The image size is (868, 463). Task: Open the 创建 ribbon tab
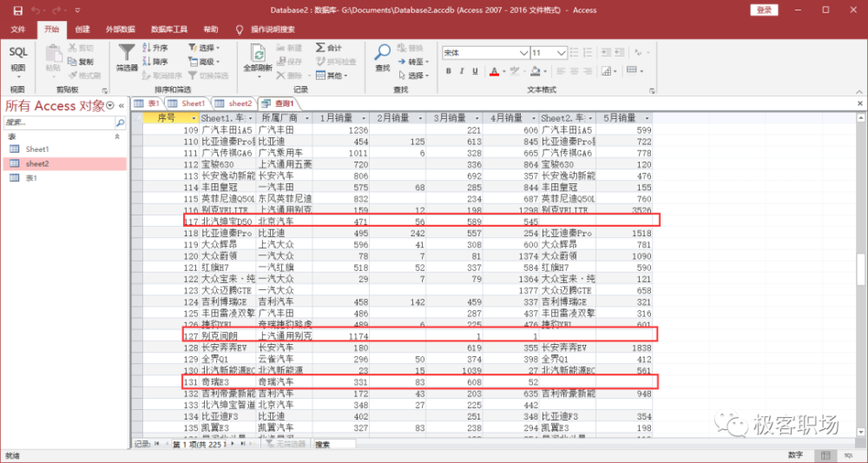click(82, 29)
